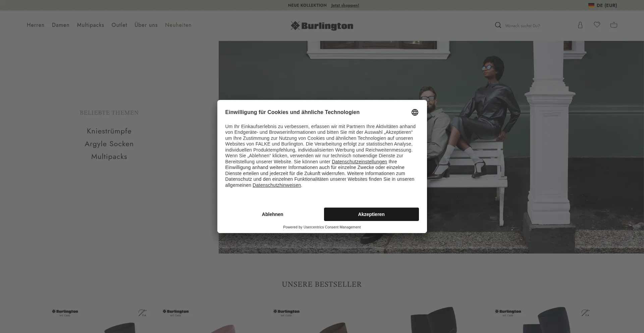Click the Burlington We Care badge on first product
The image size is (644, 333).
65,313
